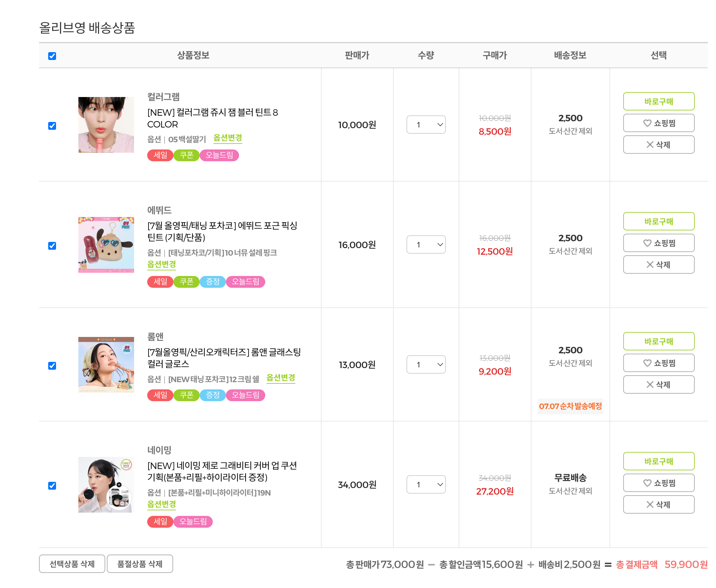Click 선택상품 삭제 button
This screenshot has width=716, height=588.
coord(72,564)
